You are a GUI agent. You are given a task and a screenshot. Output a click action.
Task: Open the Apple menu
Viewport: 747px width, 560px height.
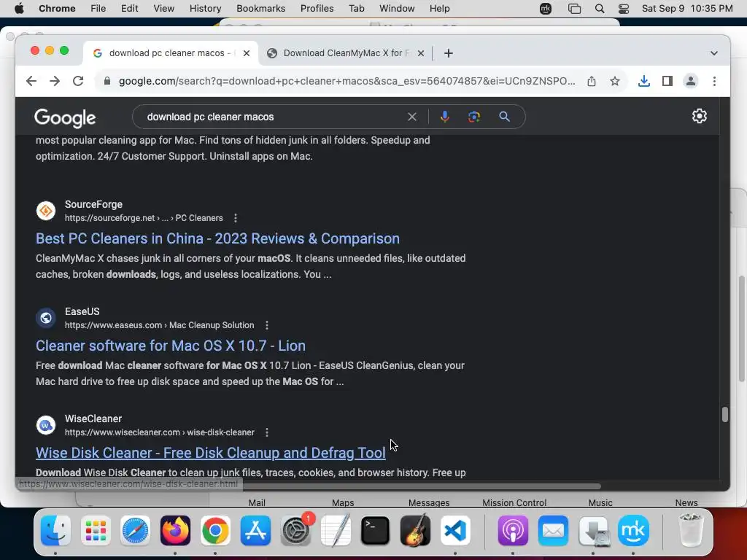[19, 9]
